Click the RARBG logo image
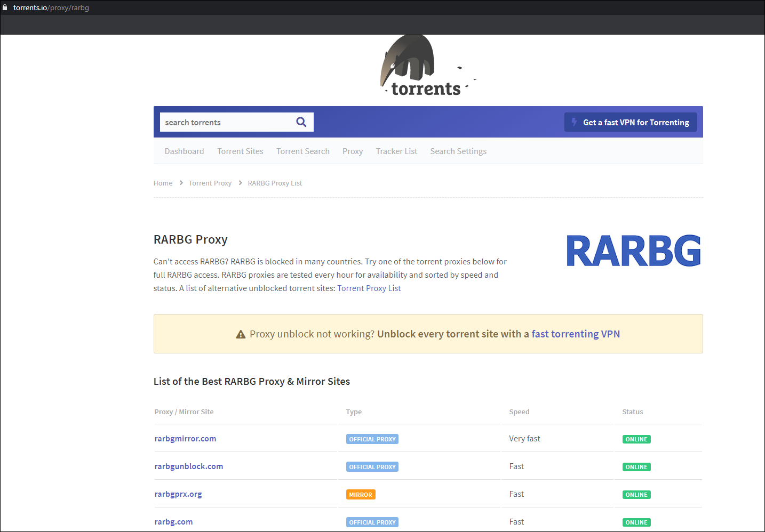Viewport: 765px width, 532px height. [x=634, y=251]
